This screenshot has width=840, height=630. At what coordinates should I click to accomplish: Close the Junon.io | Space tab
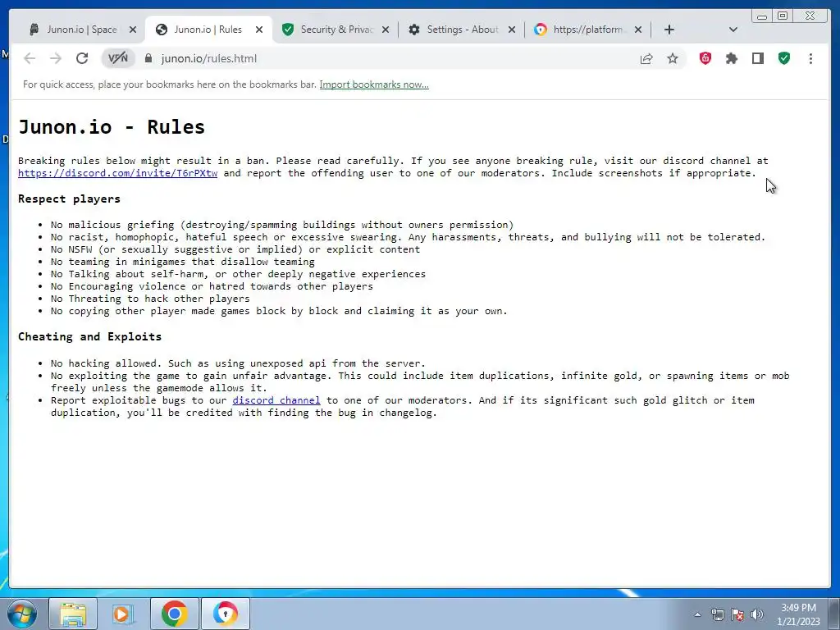(x=133, y=30)
